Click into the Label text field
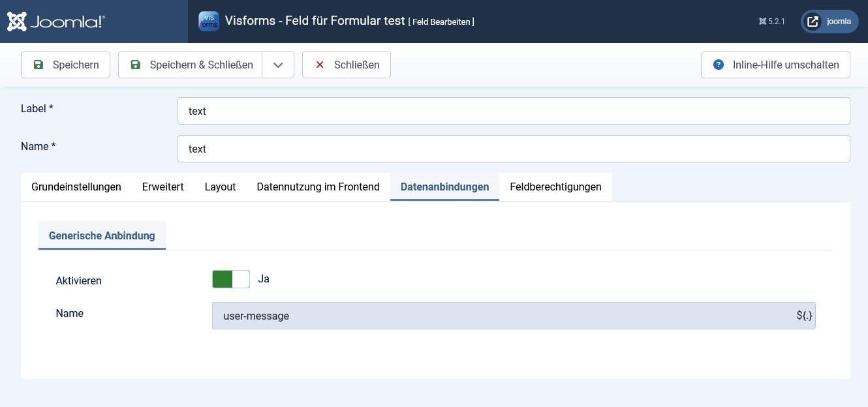Screen dimensions: 868x407 [513, 111]
